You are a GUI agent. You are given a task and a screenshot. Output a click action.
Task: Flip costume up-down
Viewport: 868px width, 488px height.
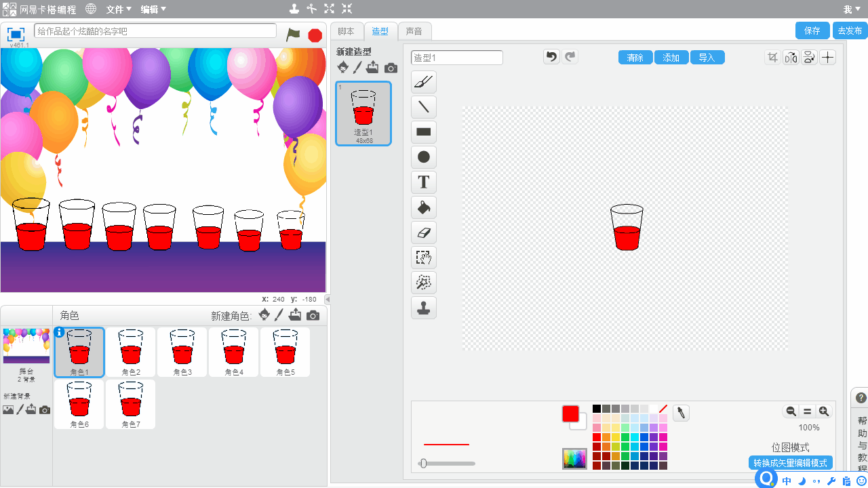tap(809, 58)
